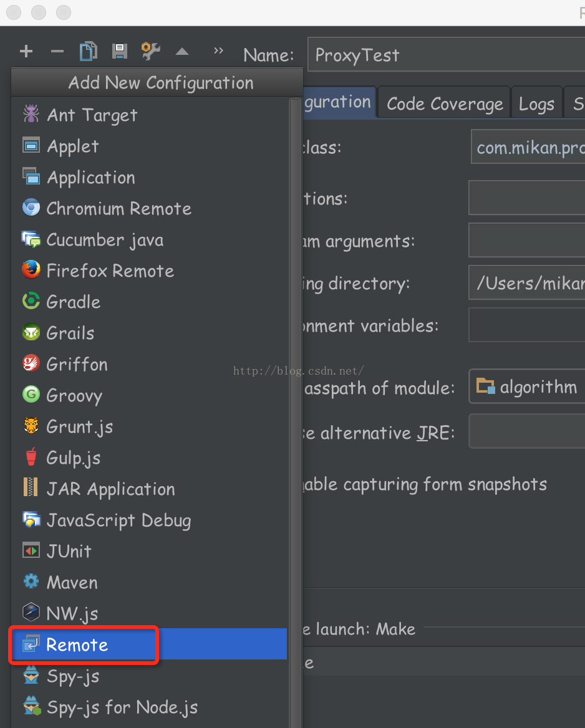The image size is (585, 728).
Task: Click the VM options input field
Action: click(526, 198)
